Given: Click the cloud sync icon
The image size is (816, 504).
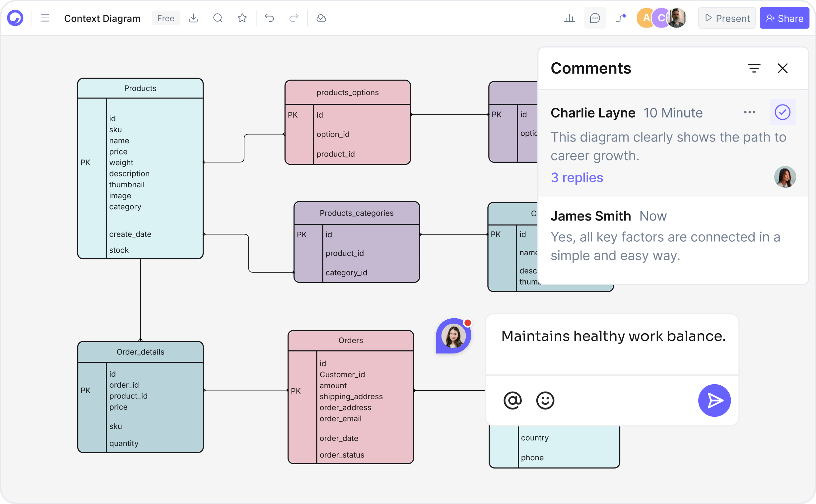Looking at the screenshot, I should [321, 18].
